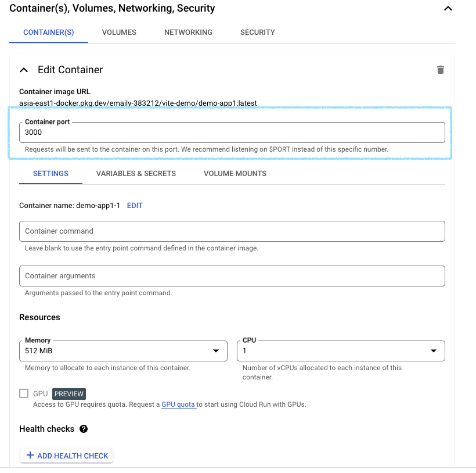Open the CPU dropdown arrow
Viewport: 476px width, 473px height.
(434, 351)
